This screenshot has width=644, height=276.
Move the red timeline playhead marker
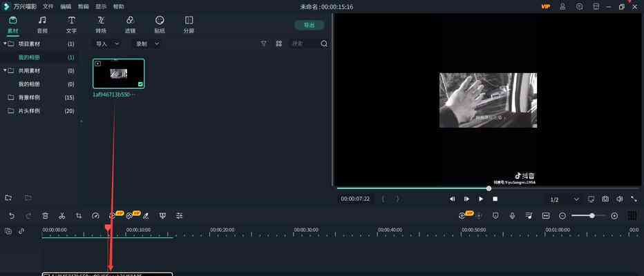[x=108, y=228]
